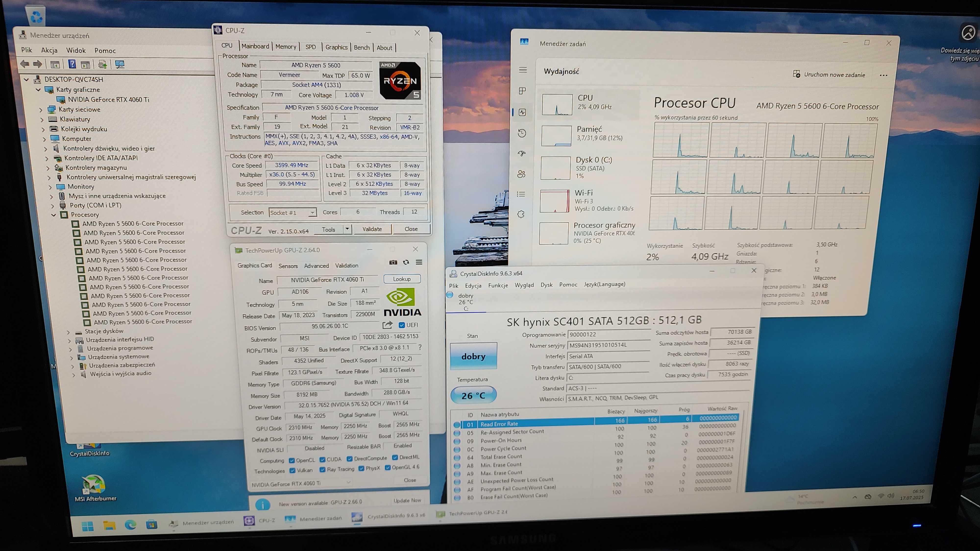Switch to the Bench tab in CPU-Z
This screenshot has width=980, height=551.
[361, 48]
